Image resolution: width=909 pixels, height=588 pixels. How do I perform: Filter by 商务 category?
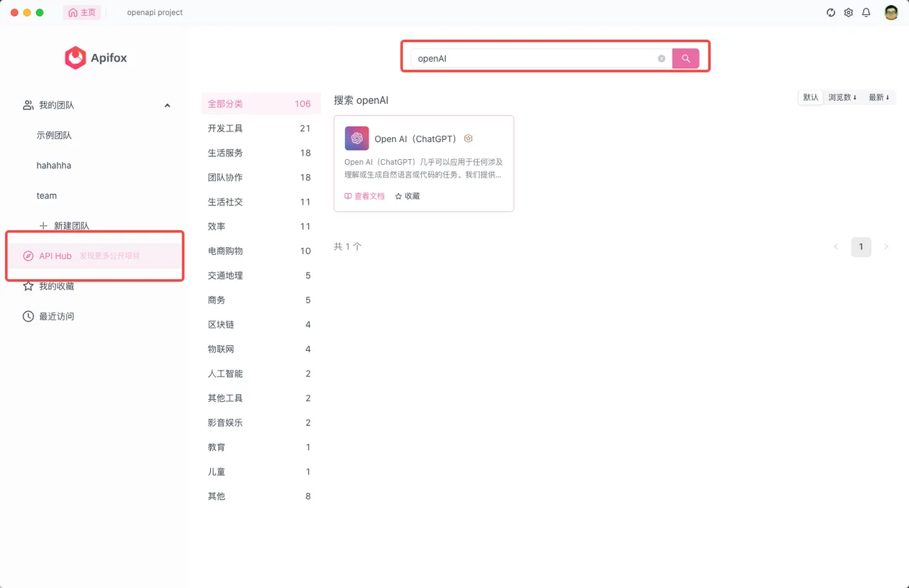[261, 300]
